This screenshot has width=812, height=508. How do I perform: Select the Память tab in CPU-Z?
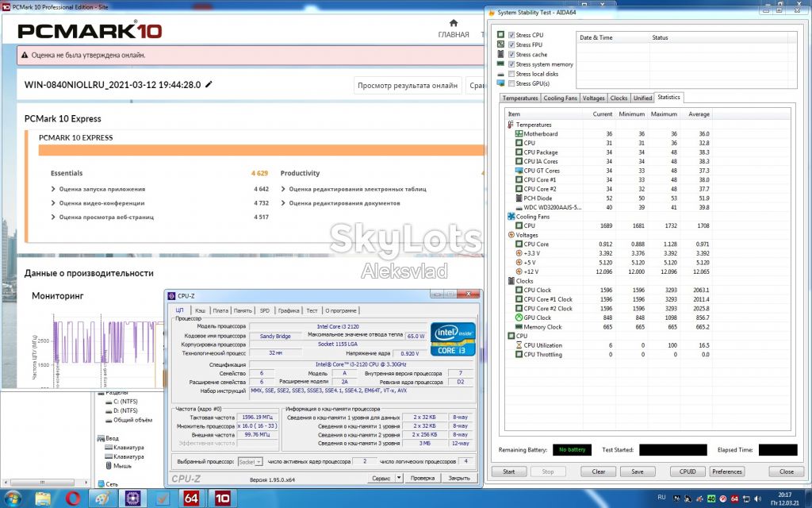[243, 310]
